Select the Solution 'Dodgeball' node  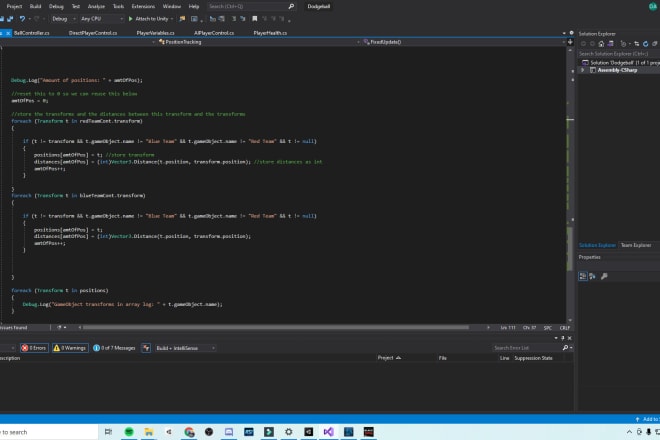pyautogui.click(x=620, y=63)
